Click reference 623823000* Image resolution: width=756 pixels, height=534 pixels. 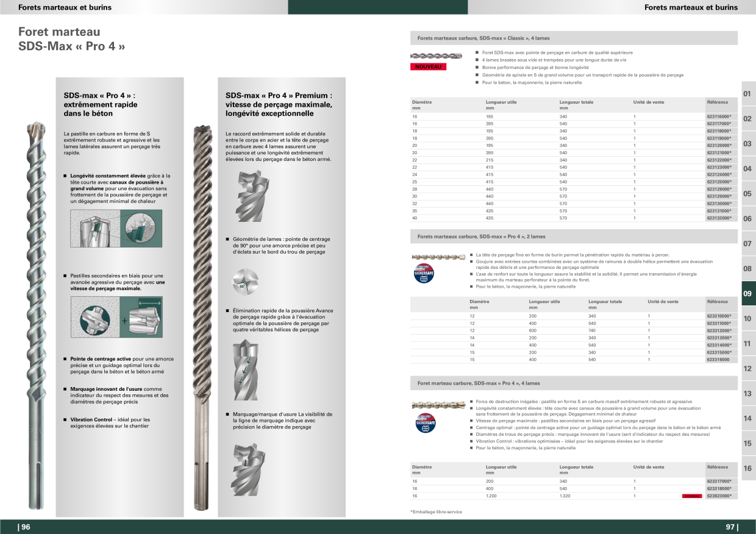[719, 496]
